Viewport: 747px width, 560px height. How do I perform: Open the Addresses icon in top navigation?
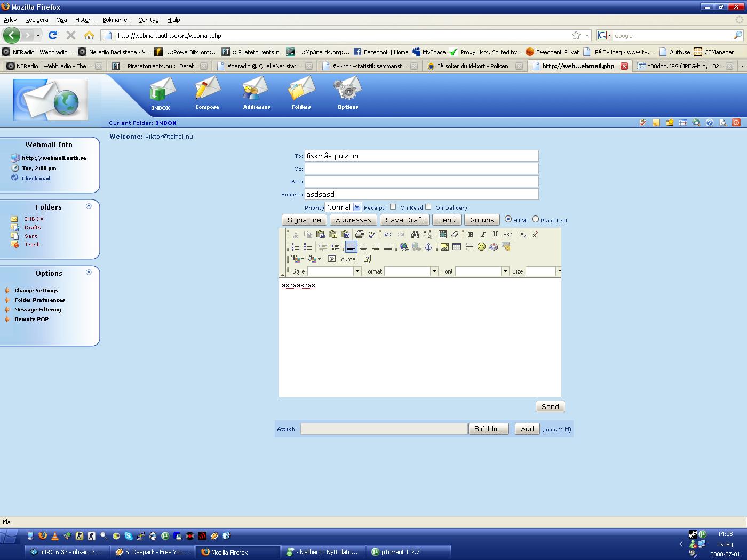click(256, 93)
